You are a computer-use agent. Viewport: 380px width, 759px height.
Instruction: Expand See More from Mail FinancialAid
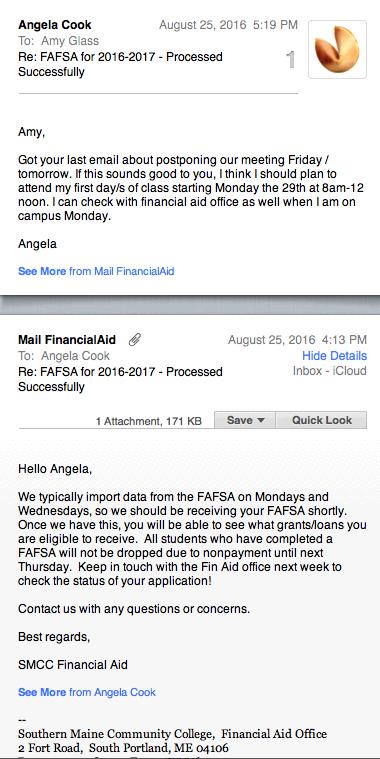click(96, 271)
